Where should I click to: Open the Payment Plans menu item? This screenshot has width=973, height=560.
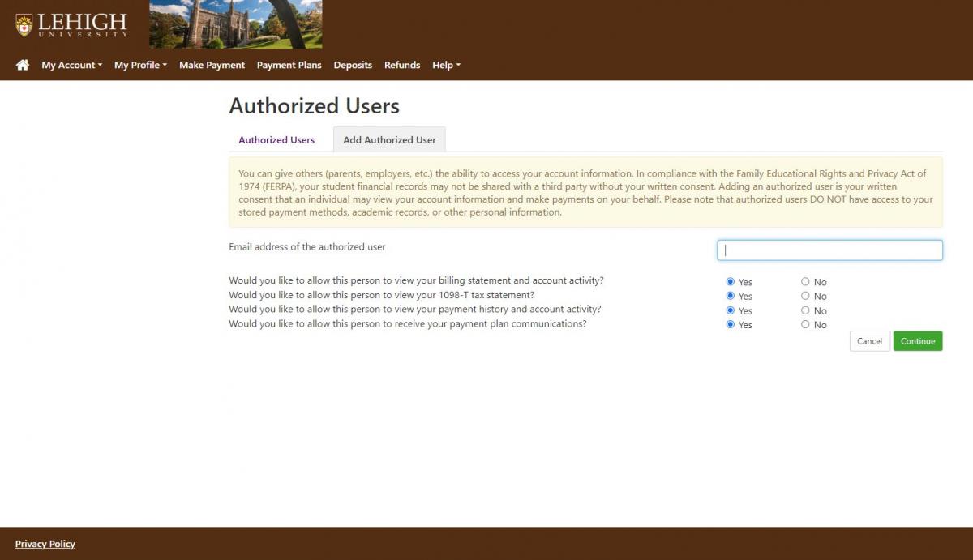[289, 65]
